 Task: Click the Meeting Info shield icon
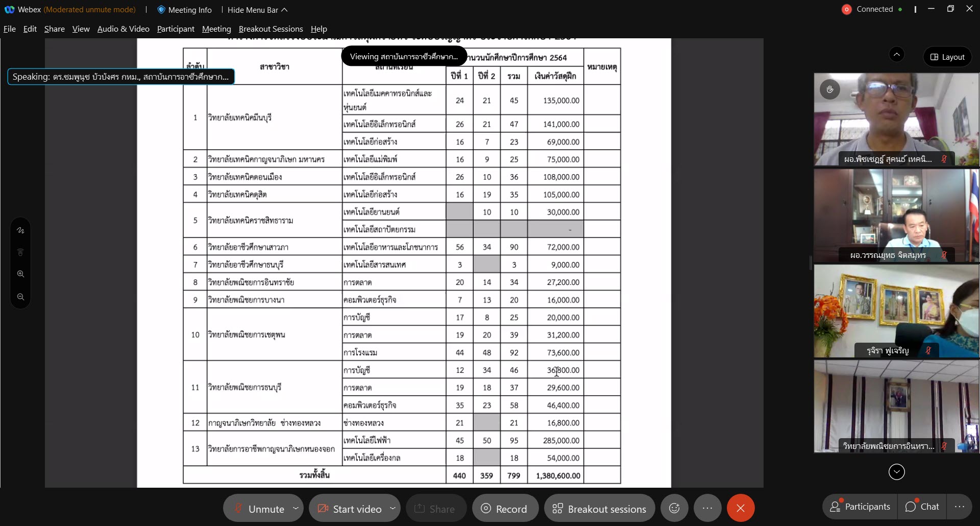click(x=161, y=10)
